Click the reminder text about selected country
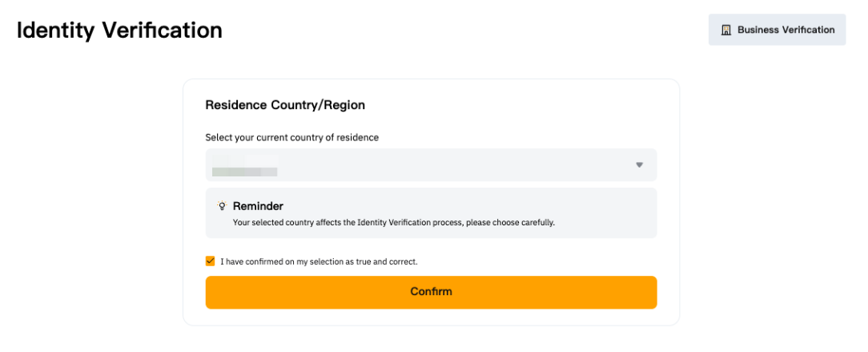This screenshot has height=352, width=868. pyautogui.click(x=393, y=222)
